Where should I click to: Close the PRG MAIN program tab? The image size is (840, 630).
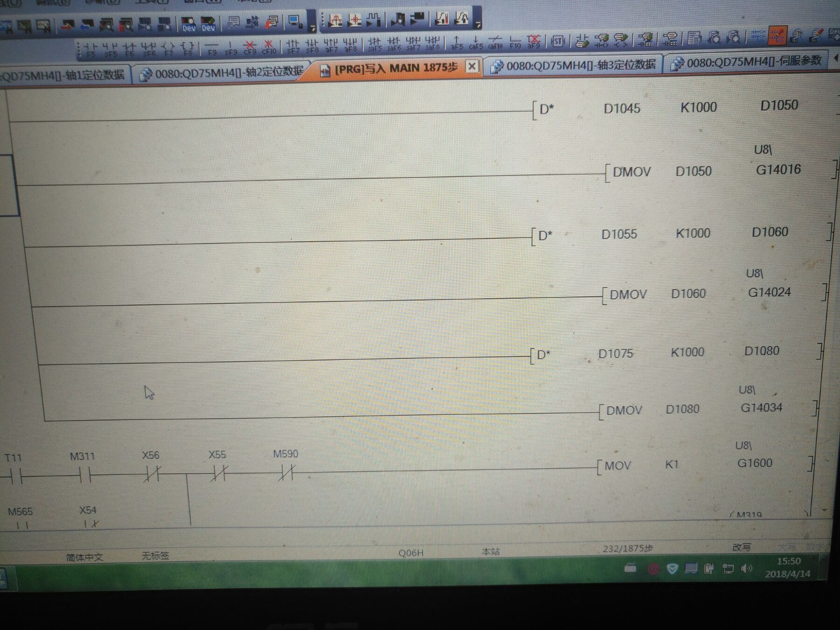pos(472,66)
